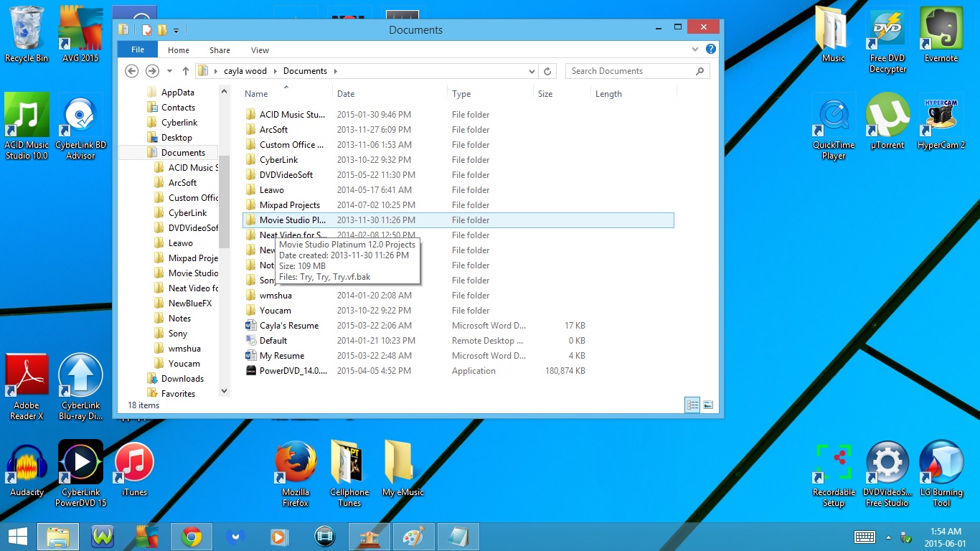The image size is (980, 551).
Task: Launch iTunes desktop shortcut
Action: coord(134,468)
